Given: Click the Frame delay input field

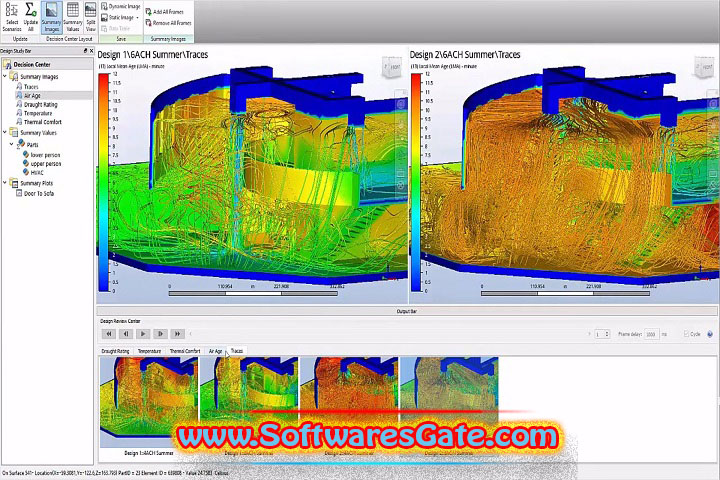Looking at the screenshot, I should tap(652, 334).
